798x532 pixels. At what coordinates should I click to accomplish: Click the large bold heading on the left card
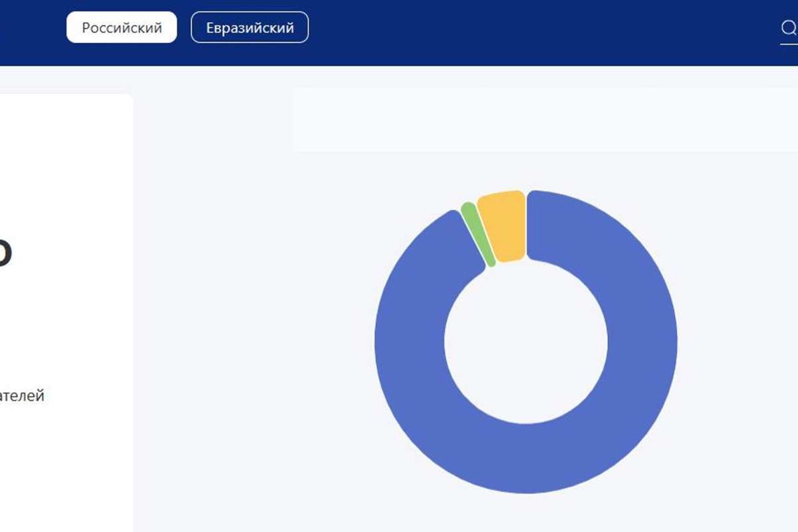pyautogui.click(x=5, y=253)
